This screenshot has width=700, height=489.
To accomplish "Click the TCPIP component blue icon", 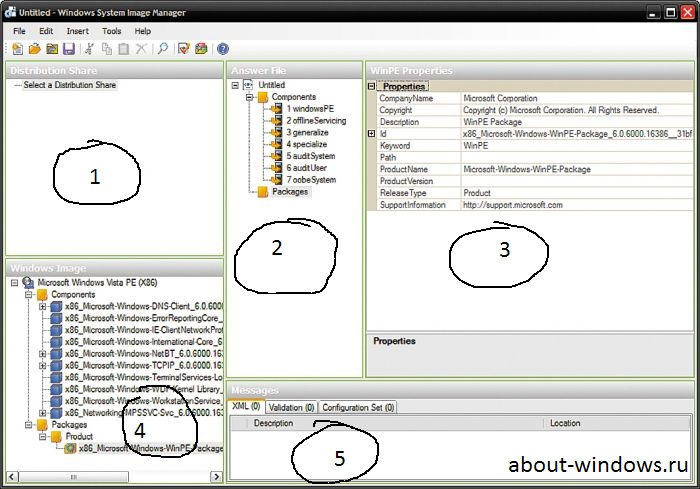I will (56, 365).
